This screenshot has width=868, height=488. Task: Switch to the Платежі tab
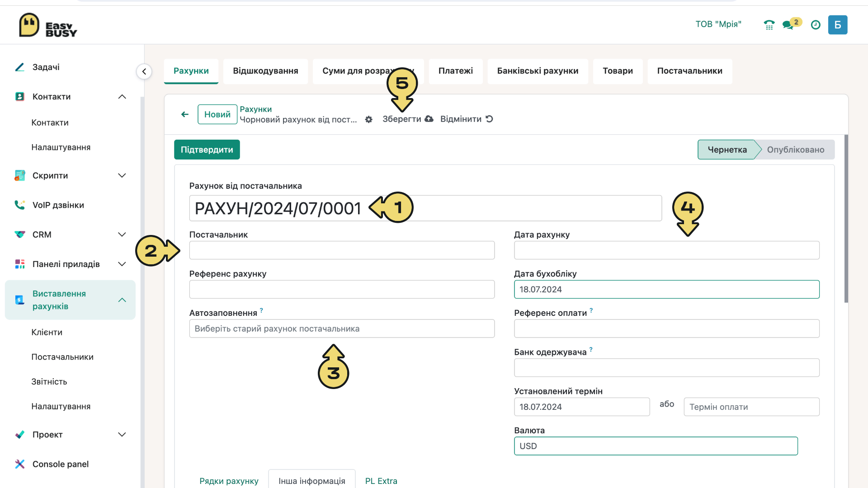[x=456, y=71]
